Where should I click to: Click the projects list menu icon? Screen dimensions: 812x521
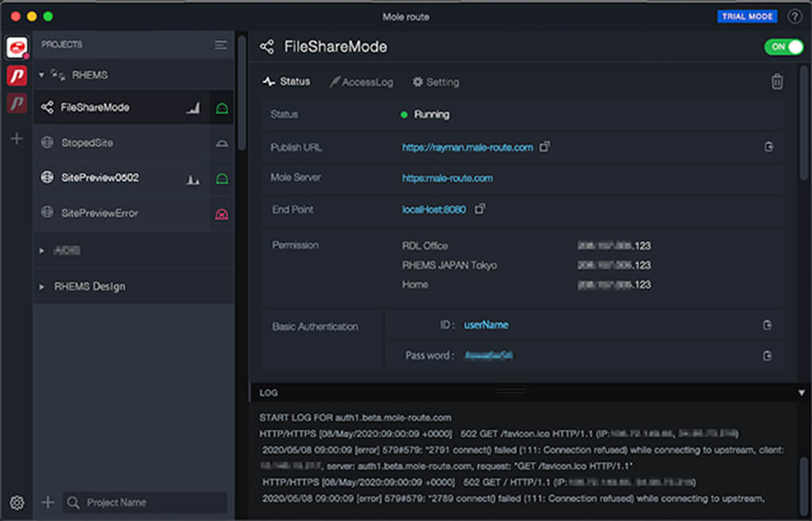pos(221,45)
